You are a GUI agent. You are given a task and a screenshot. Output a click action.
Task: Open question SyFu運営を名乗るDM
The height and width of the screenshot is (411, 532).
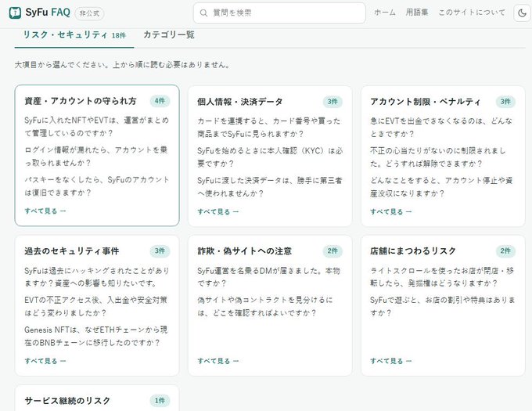coord(268,277)
